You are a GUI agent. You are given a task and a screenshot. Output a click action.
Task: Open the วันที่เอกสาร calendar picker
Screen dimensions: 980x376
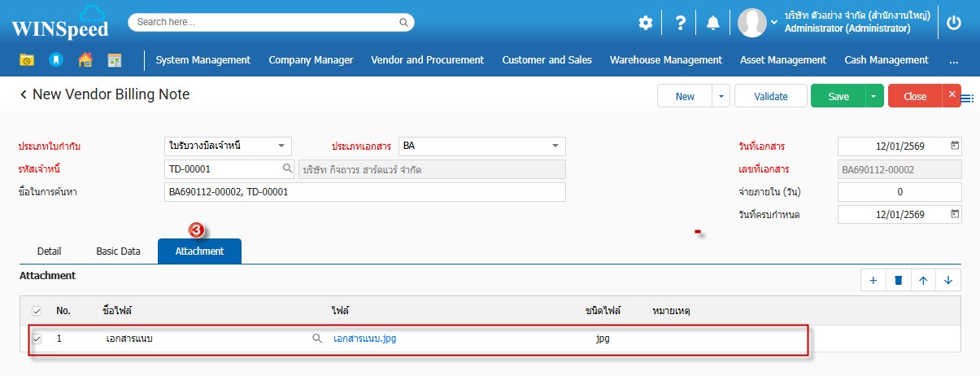coord(955,146)
